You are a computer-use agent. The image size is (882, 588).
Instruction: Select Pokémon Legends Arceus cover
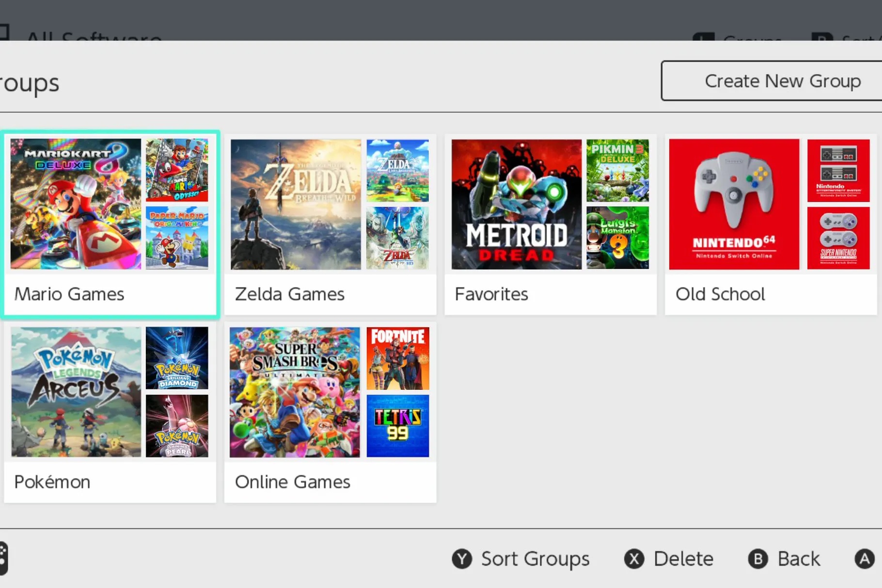[76, 392]
